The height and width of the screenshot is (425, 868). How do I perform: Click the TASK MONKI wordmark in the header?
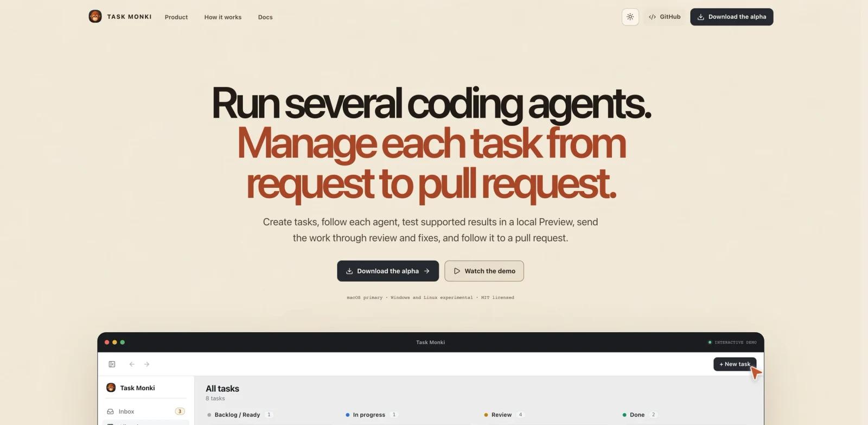(129, 17)
